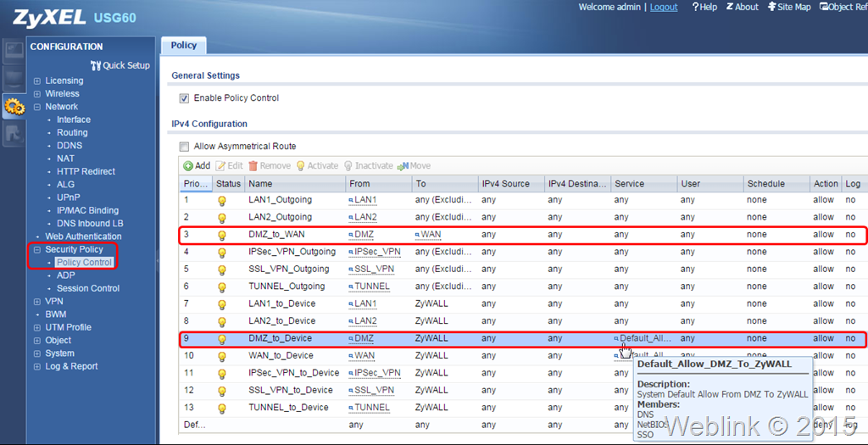This screenshot has width=868, height=445.
Task: Click the Maintenance icon in left icon strip
Action: (14, 133)
